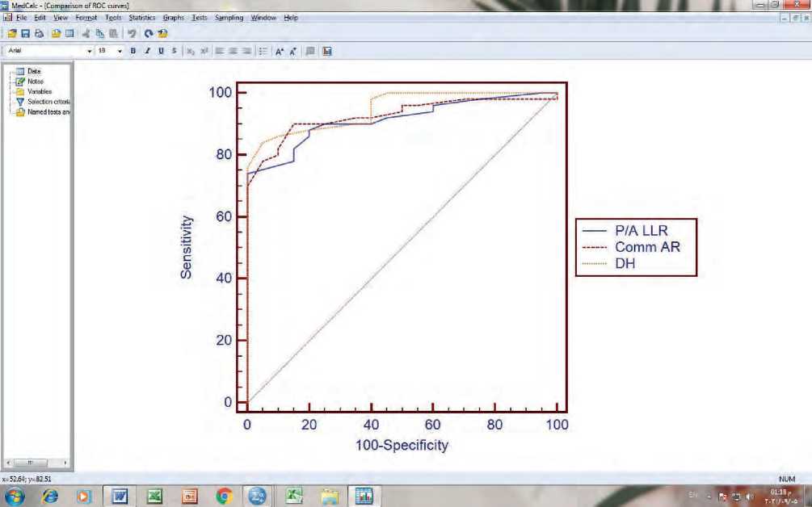Screen dimensions: 812x507
Task: Click the comment note toolbar icon
Action: [x=310, y=51]
